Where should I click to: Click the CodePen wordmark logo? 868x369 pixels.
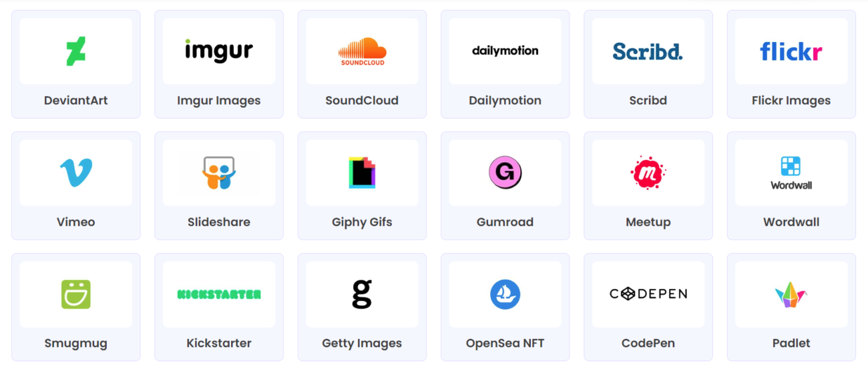click(x=648, y=294)
